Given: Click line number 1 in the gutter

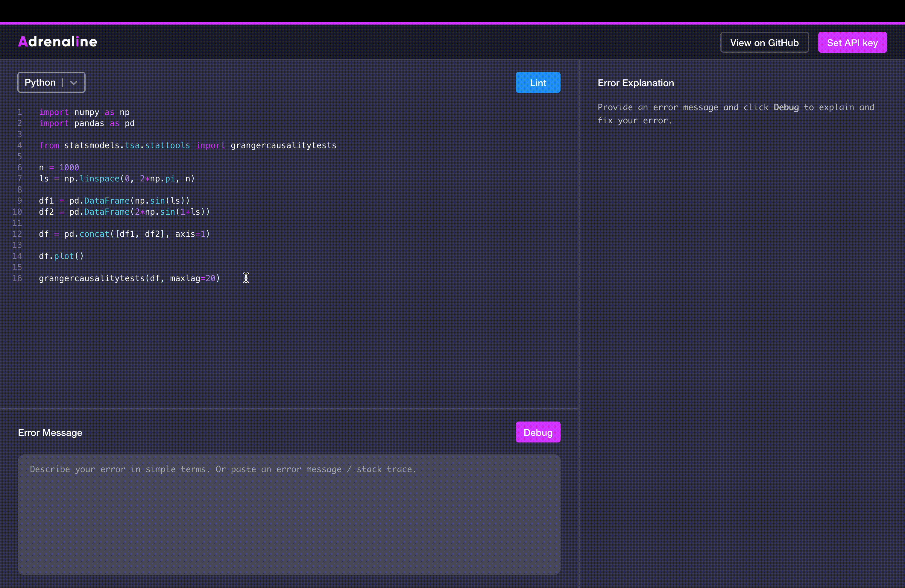Looking at the screenshot, I should tap(19, 112).
